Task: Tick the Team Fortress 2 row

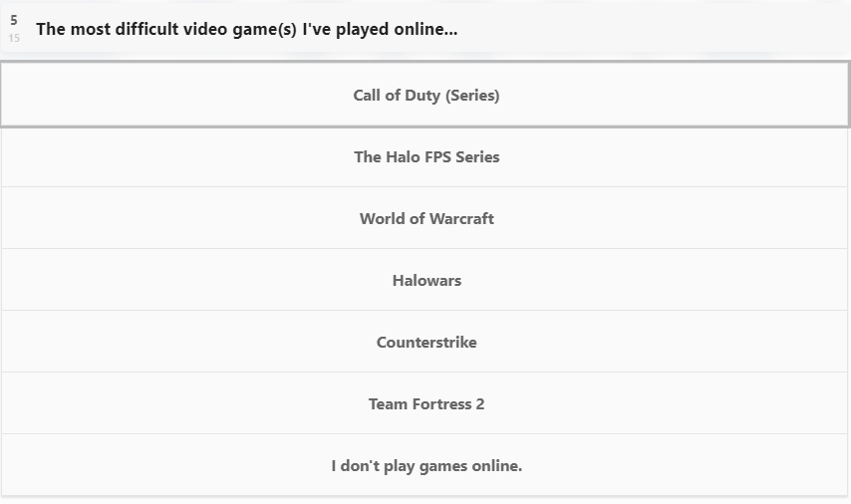Action: pos(425,403)
